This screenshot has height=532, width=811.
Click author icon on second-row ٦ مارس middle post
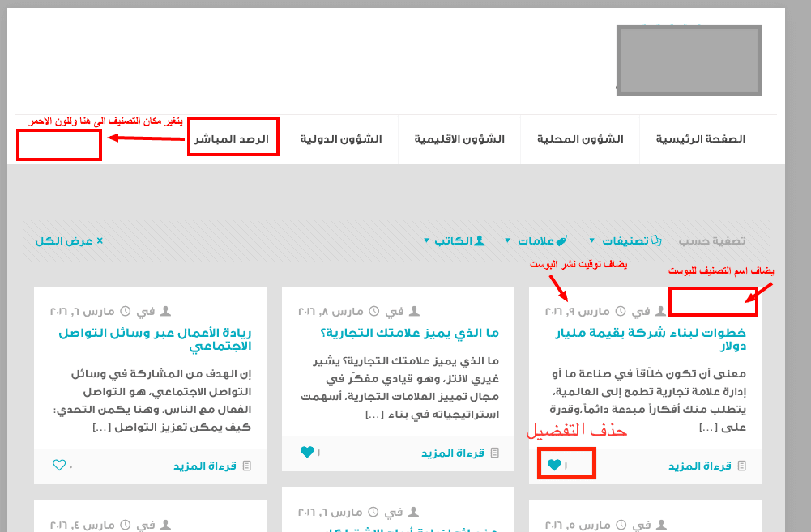(413, 512)
